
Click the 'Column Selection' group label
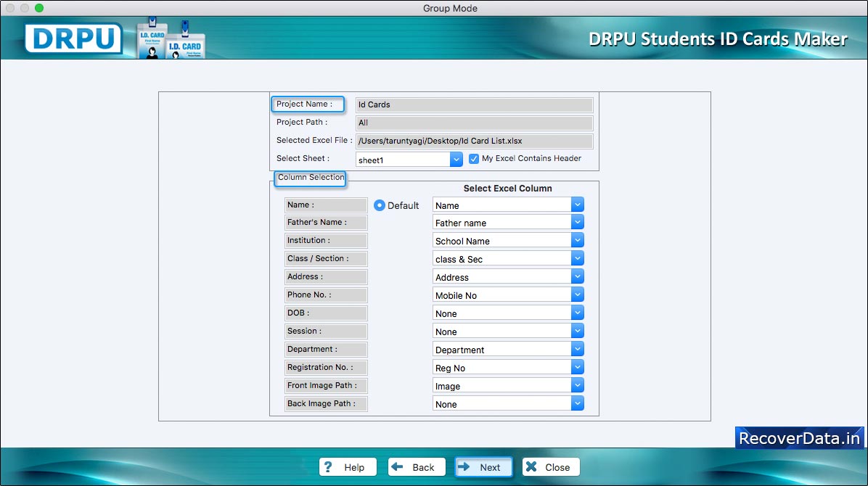[311, 178]
